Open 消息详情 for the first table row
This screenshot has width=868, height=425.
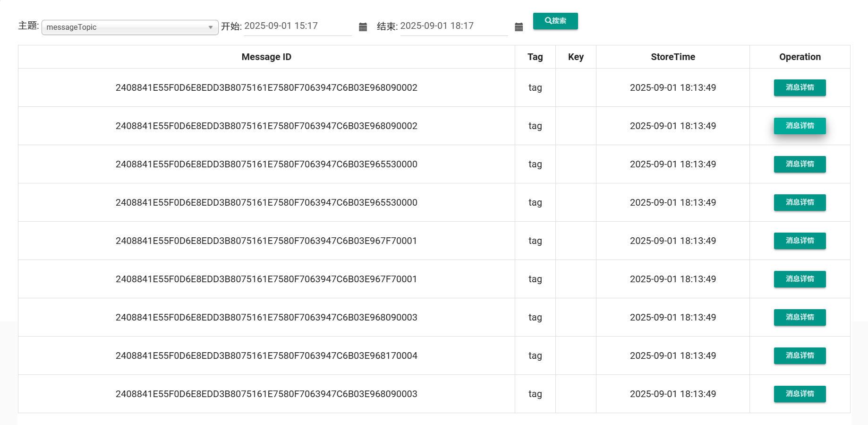800,88
